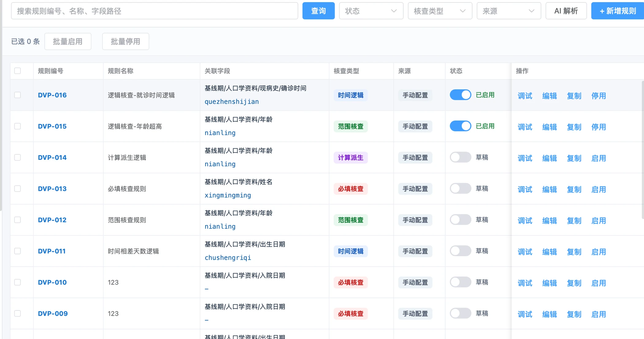Open rule DVP-016 link
Image resolution: width=644 pixels, height=339 pixels.
click(52, 95)
